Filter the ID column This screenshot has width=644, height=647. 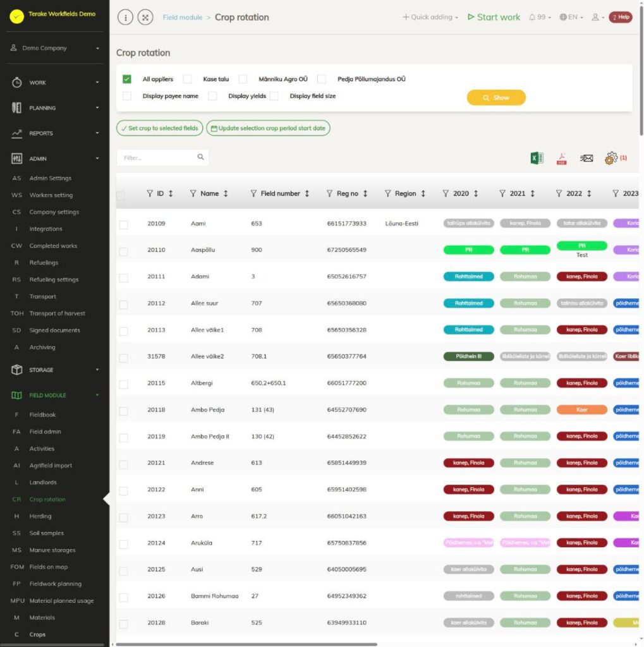(x=150, y=193)
